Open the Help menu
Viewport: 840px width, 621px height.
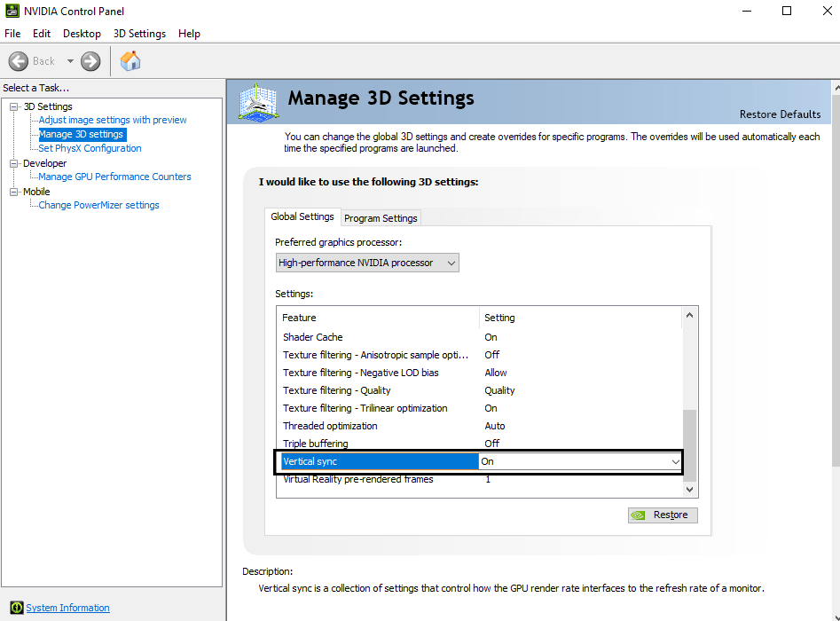189,33
